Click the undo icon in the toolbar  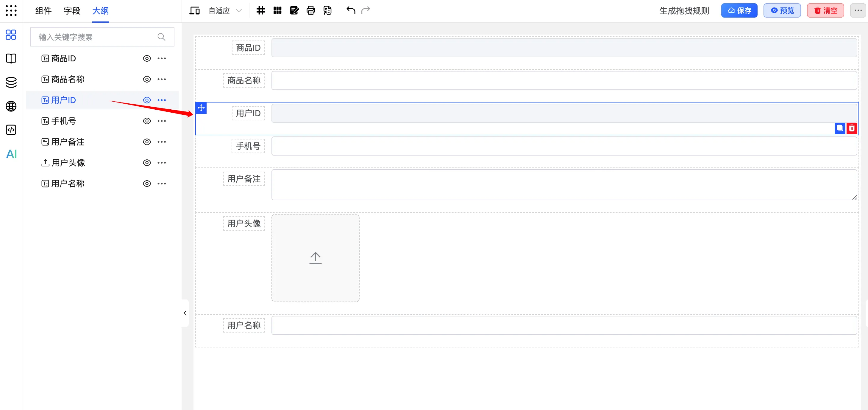click(350, 10)
